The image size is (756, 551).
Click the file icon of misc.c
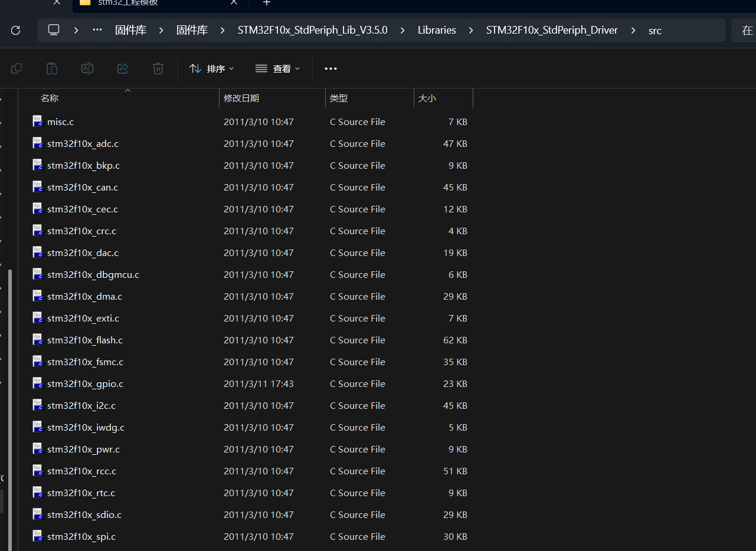coord(38,122)
